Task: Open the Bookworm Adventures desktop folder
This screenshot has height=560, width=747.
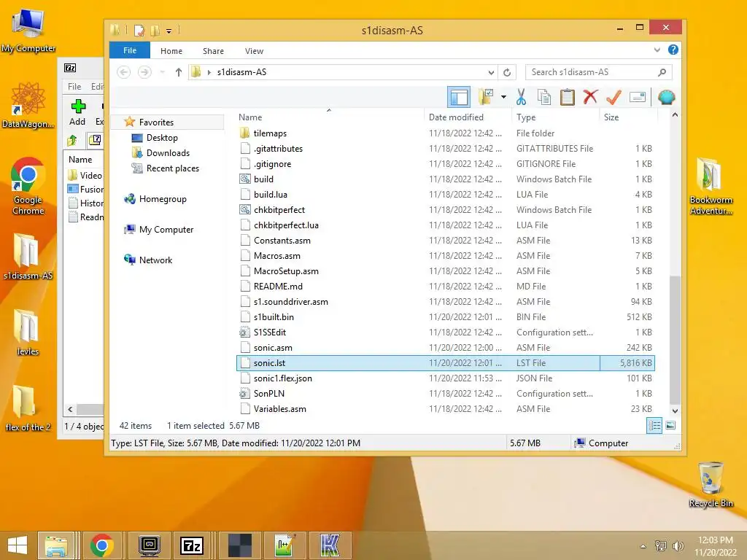Action: click(x=711, y=186)
